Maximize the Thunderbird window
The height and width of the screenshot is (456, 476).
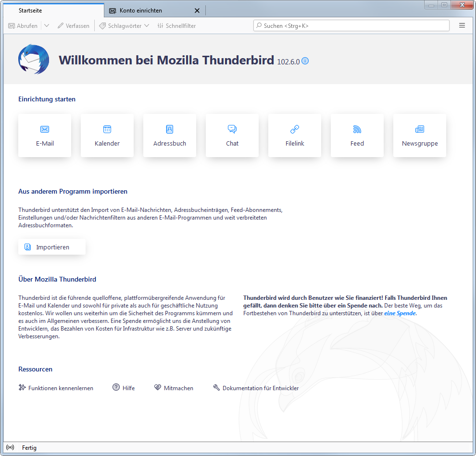point(444,5)
